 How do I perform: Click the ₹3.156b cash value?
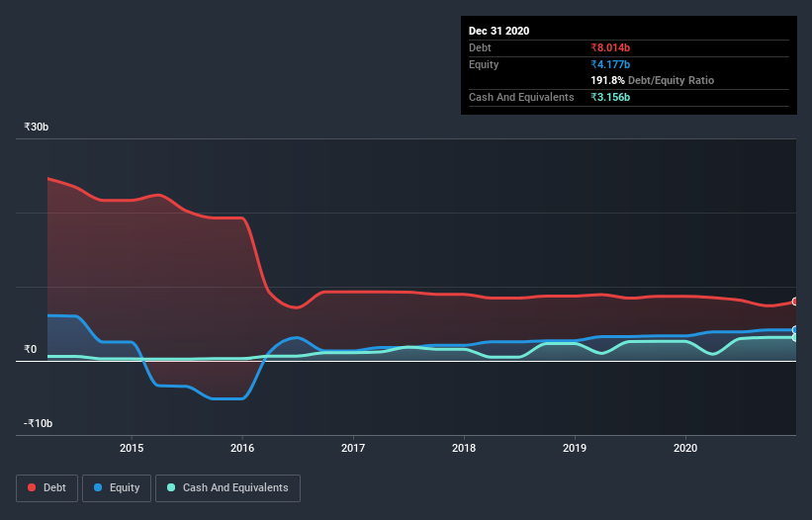610,97
